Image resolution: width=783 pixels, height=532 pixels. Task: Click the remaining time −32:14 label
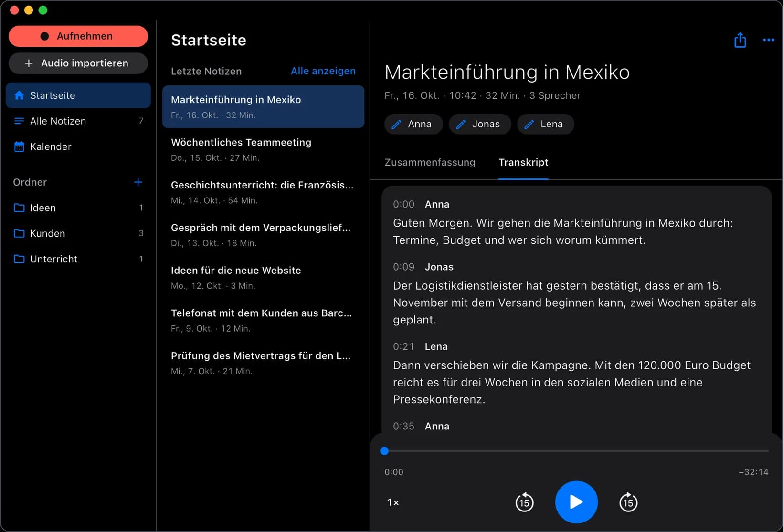pyautogui.click(x=753, y=472)
